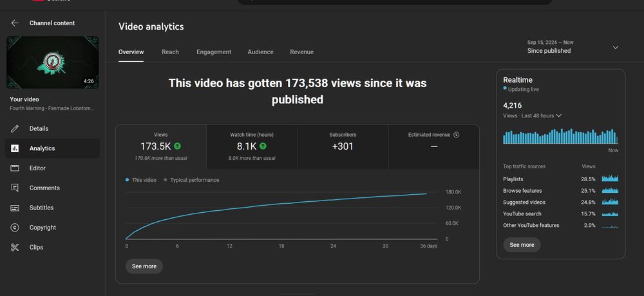Click the 4,216 realtime views count
The width and height of the screenshot is (644, 296).
(513, 106)
